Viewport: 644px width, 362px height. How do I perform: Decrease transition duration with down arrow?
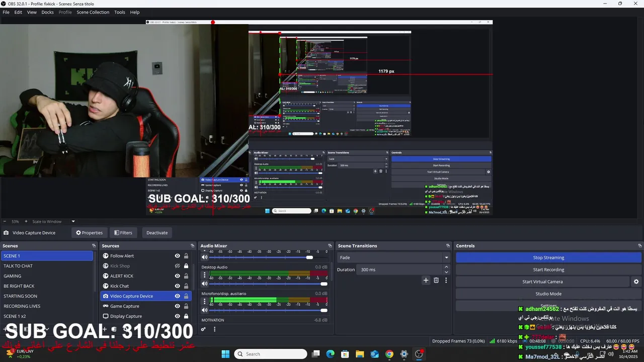(x=446, y=271)
